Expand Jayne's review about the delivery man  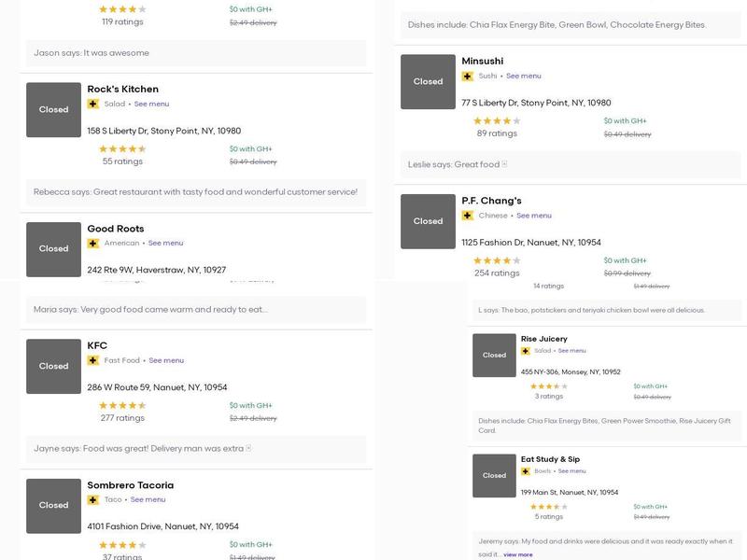click(x=248, y=449)
